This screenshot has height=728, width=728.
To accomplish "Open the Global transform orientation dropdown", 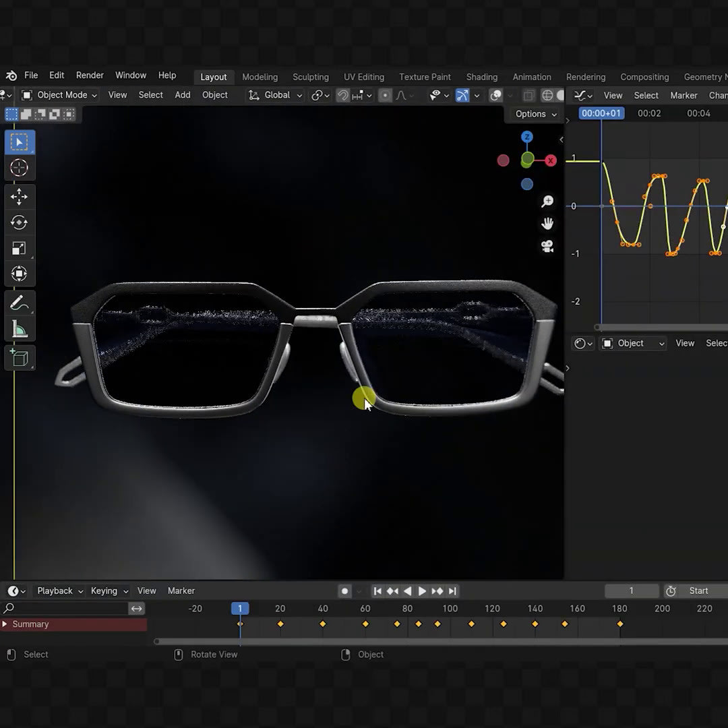I will point(275,95).
